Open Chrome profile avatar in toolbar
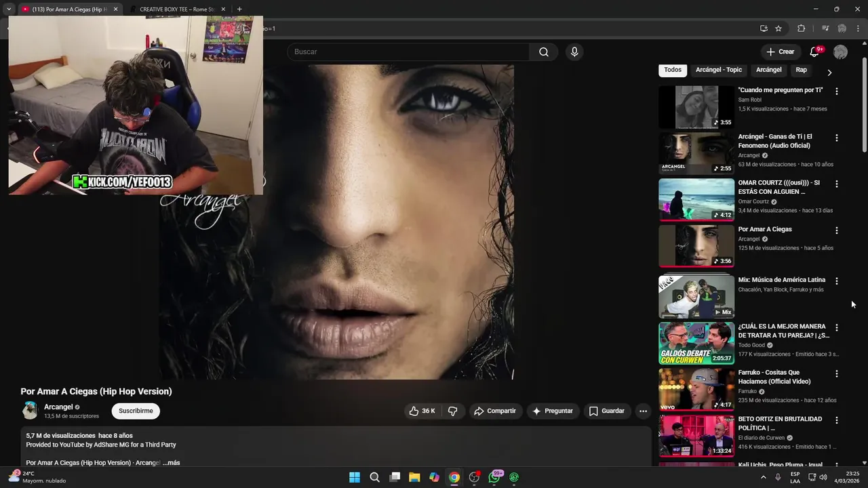868x488 pixels. [x=842, y=28]
